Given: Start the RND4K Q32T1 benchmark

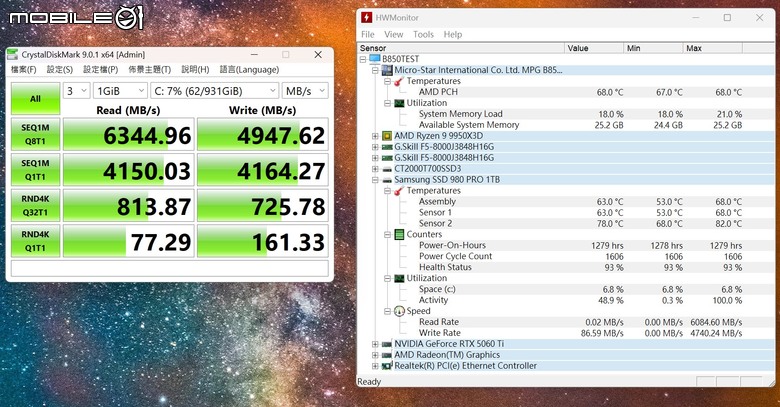Looking at the screenshot, I should pyautogui.click(x=35, y=205).
